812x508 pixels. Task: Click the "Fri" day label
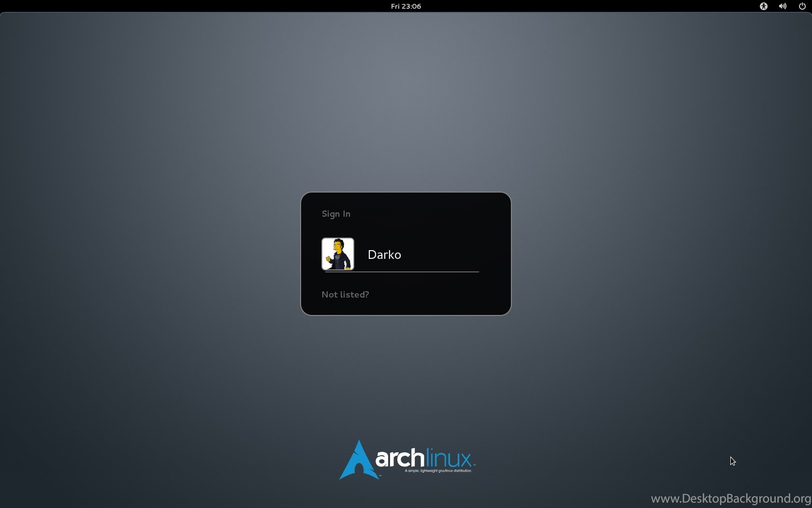tap(395, 6)
